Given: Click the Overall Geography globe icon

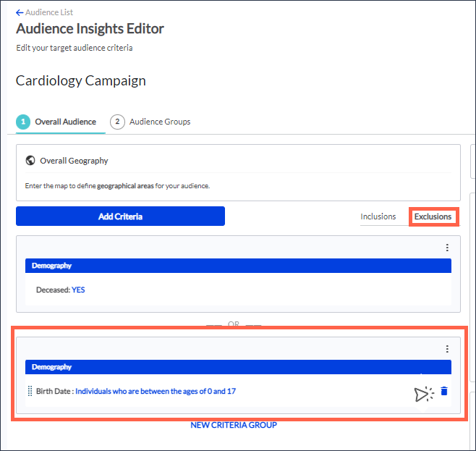Looking at the screenshot, I should (x=30, y=161).
